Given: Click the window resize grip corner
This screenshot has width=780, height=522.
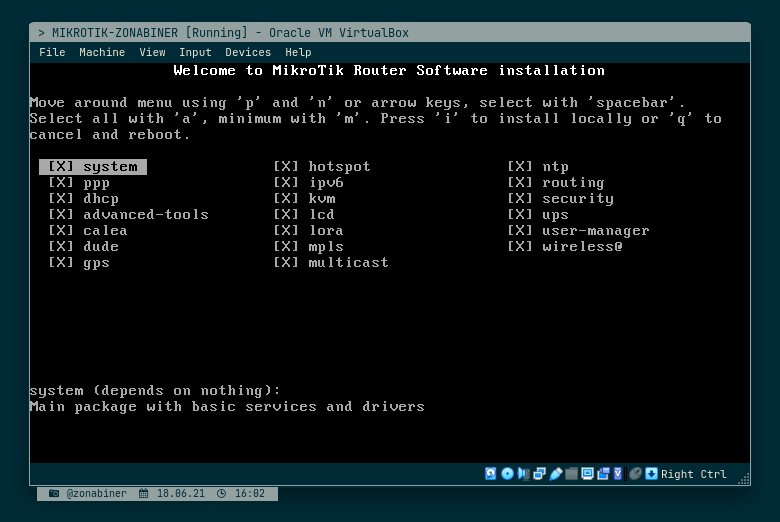Looking at the screenshot, I should 744,479.
